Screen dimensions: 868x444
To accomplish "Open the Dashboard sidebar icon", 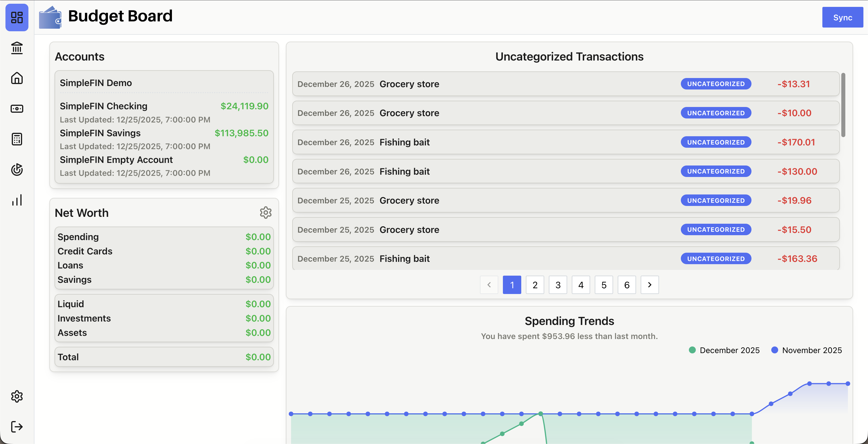I will (17, 17).
